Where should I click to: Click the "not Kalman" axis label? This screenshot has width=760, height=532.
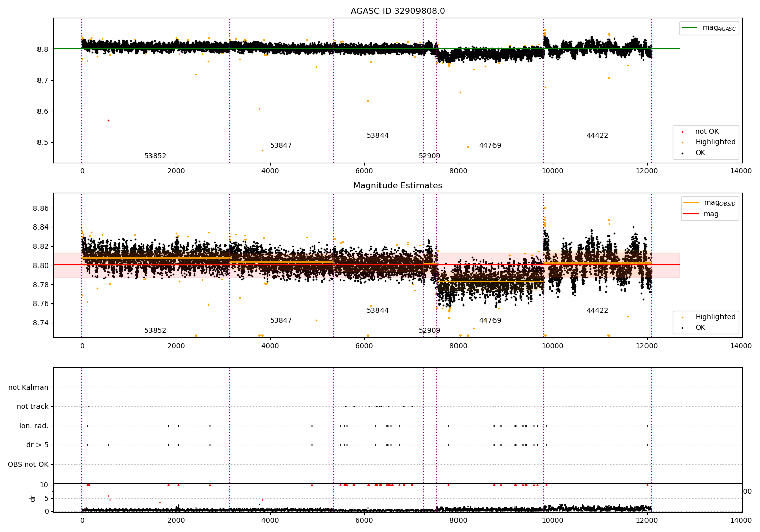click(x=28, y=387)
